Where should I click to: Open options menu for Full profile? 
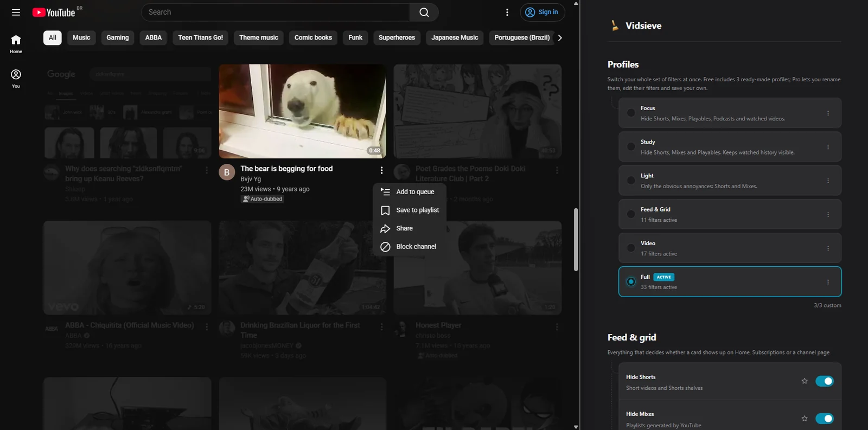pos(828,282)
